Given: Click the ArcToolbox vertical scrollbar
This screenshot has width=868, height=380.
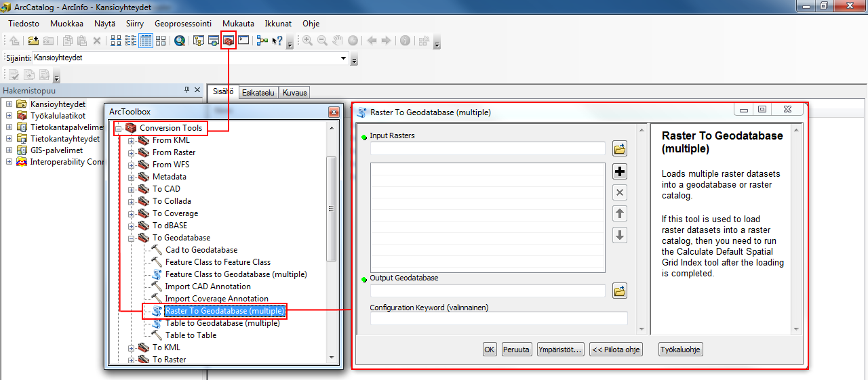Looking at the screenshot, I should point(332,209).
